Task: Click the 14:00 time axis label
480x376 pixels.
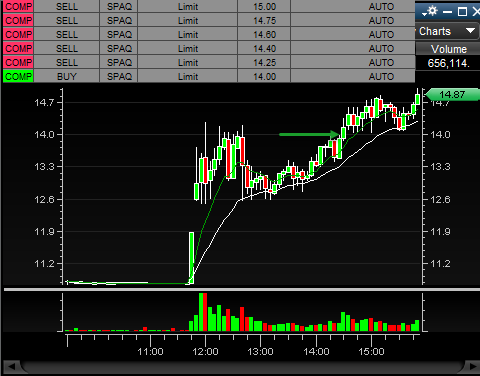Action: click(x=316, y=352)
